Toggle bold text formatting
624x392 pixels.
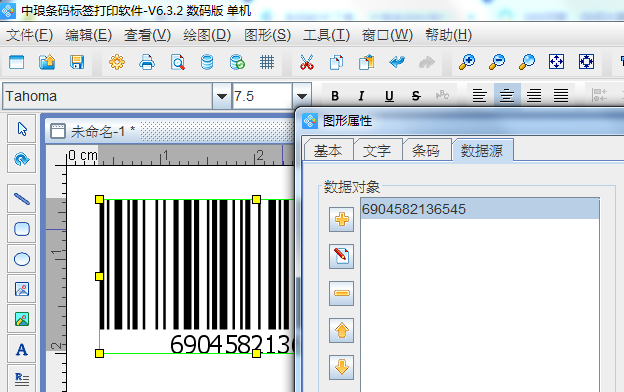click(335, 96)
